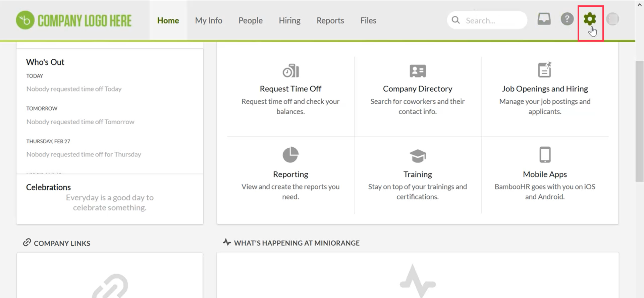Click the TODAY label in Who's Out
This screenshot has height=298, width=644.
point(35,76)
